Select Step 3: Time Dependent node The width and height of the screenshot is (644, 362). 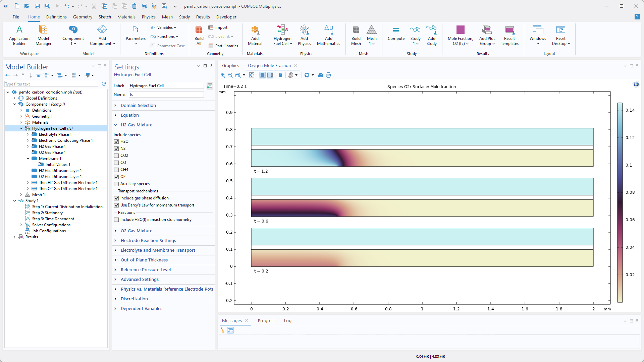[x=53, y=219]
